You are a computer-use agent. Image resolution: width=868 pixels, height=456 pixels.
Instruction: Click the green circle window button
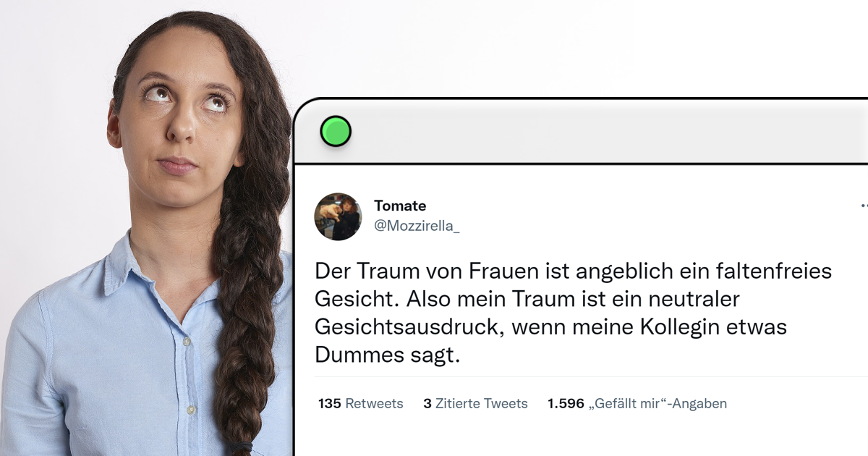(336, 132)
